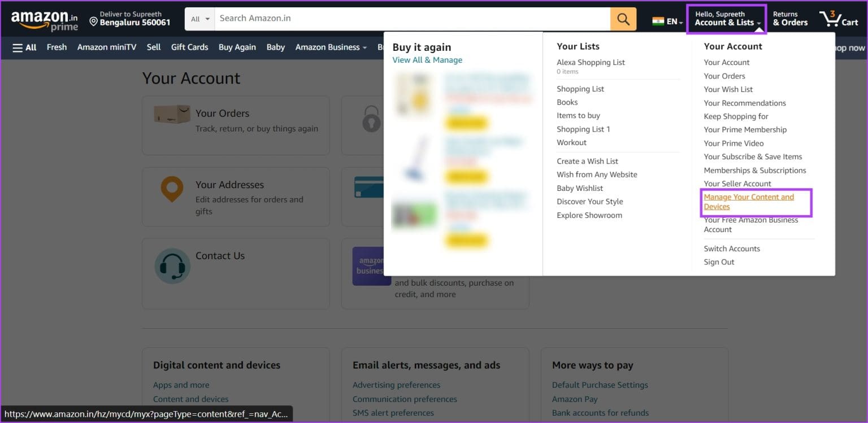Open Advertising preferences

coord(396,385)
